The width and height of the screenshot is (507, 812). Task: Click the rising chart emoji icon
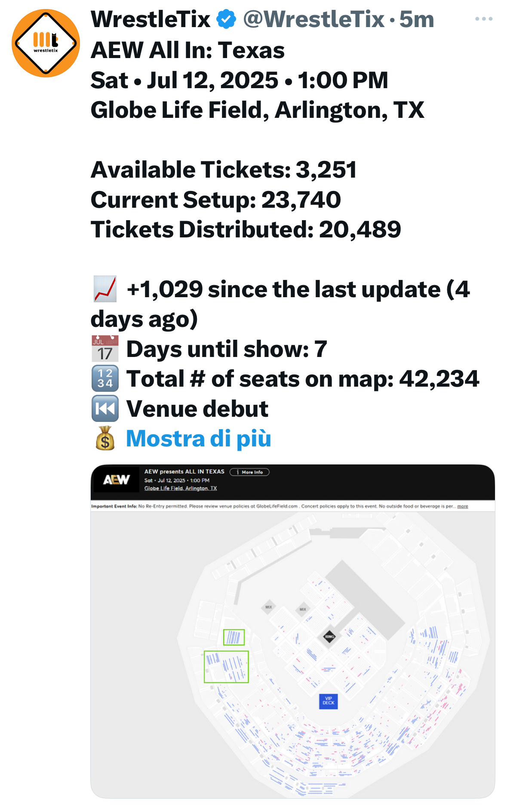pos(105,289)
